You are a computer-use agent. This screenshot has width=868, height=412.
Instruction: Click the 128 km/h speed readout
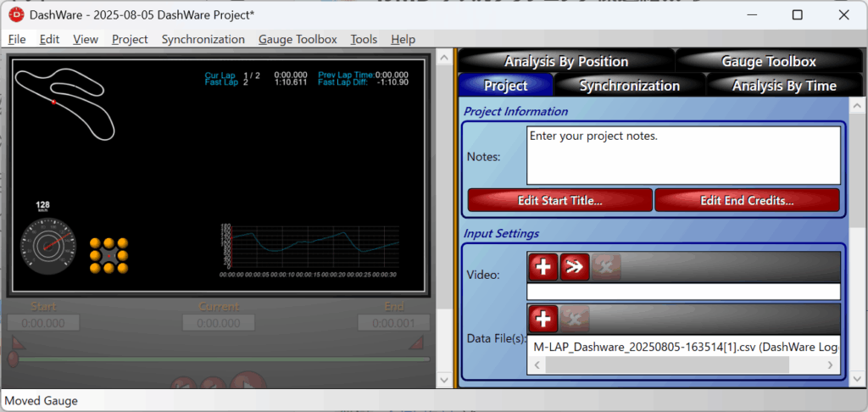[x=42, y=207]
